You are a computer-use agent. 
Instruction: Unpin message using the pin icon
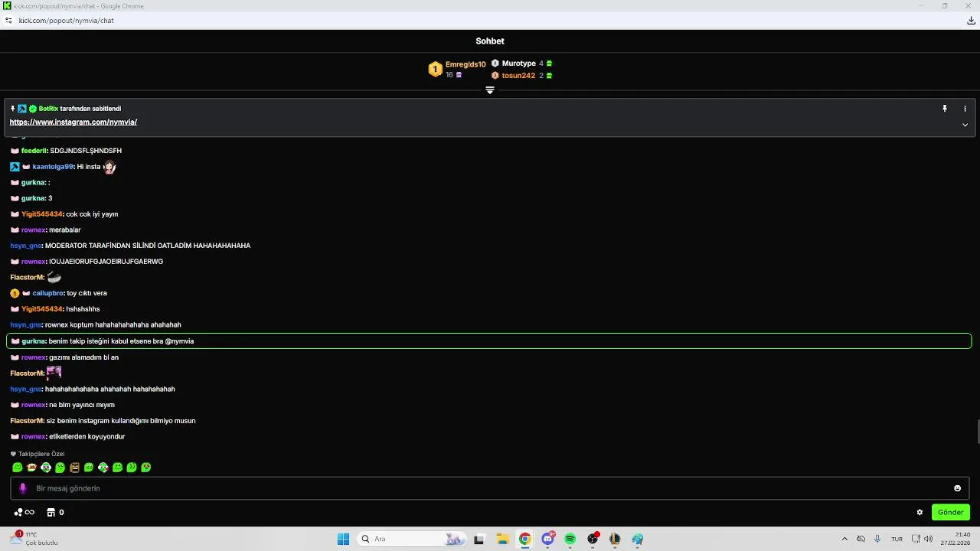[945, 109]
